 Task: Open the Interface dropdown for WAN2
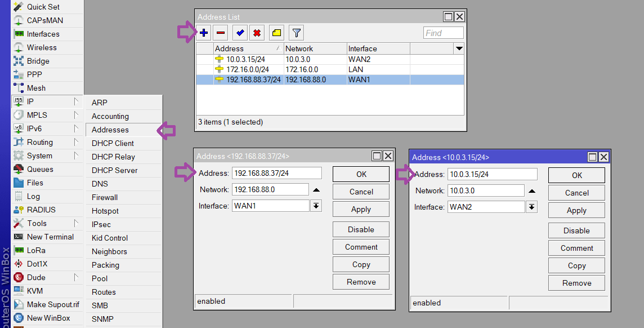coord(531,207)
